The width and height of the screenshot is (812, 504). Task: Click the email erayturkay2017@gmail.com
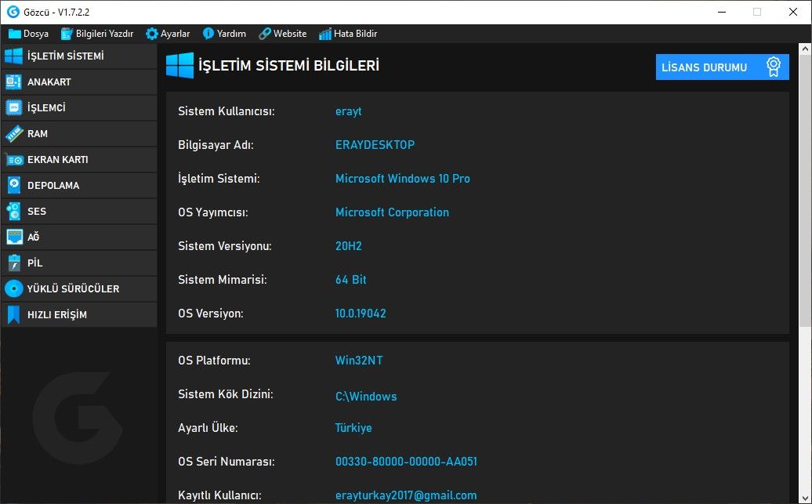pos(406,495)
